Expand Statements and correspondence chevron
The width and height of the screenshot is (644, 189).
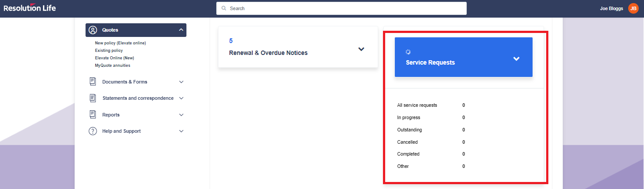[x=181, y=98]
